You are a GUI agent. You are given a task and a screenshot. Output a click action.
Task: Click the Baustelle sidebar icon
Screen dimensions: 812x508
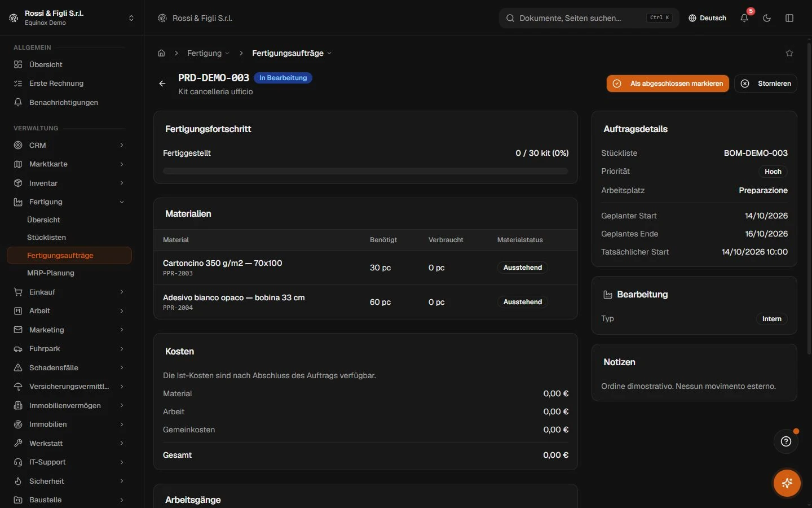[x=18, y=500]
